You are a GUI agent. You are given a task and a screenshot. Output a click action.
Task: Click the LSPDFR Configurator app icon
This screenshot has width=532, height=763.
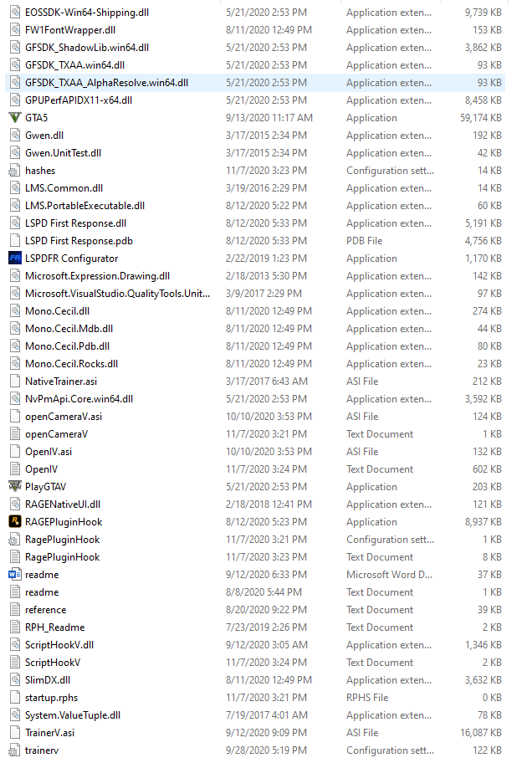(15, 259)
